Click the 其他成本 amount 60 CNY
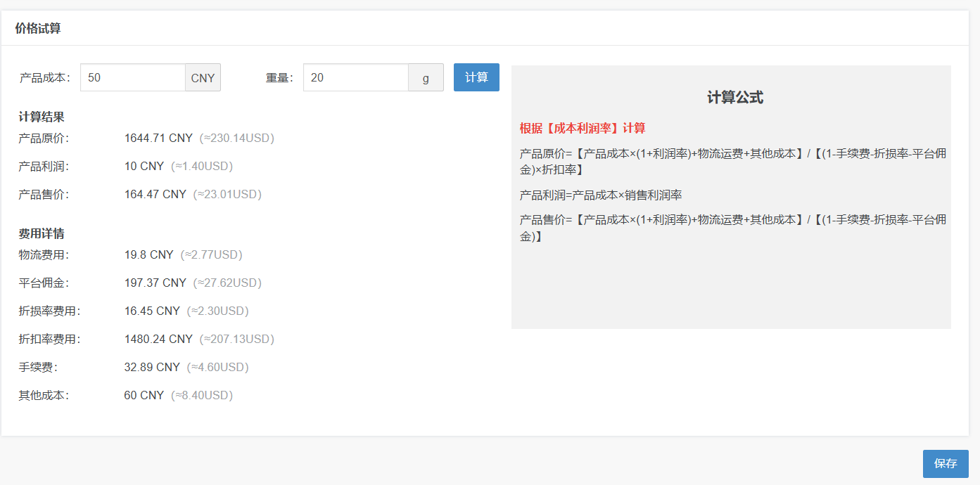Image resolution: width=980 pixels, height=485 pixels. (x=144, y=395)
